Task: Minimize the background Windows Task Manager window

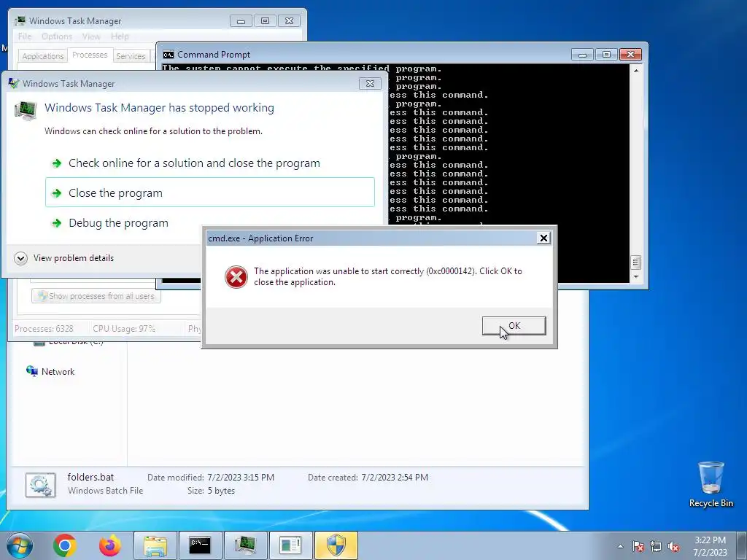Action: coord(241,21)
